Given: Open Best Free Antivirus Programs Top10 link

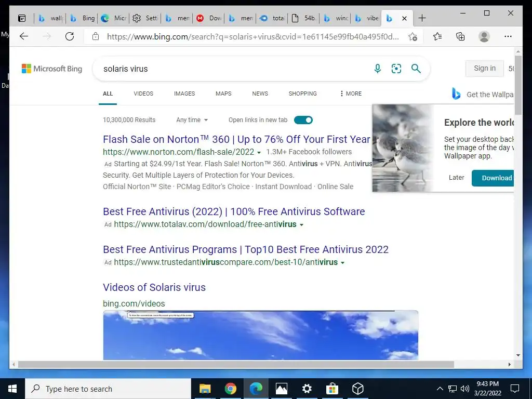Looking at the screenshot, I should 246,249.
